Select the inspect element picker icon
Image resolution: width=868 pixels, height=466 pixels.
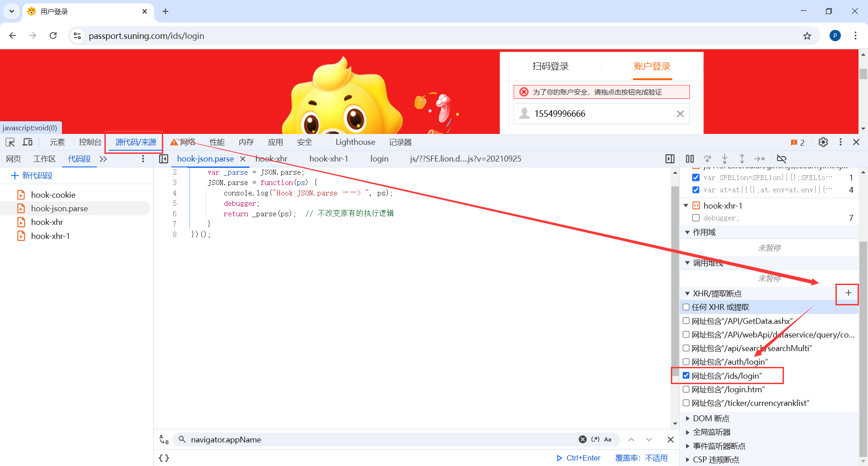10,142
